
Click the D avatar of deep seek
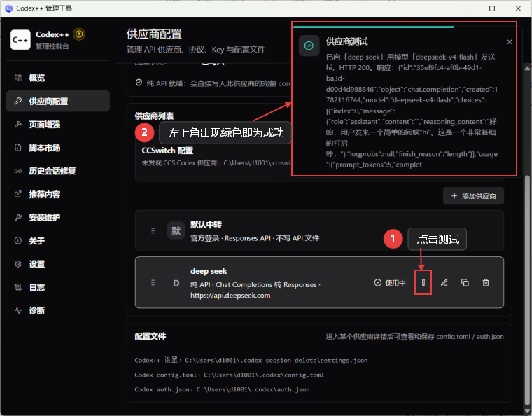pos(176,283)
